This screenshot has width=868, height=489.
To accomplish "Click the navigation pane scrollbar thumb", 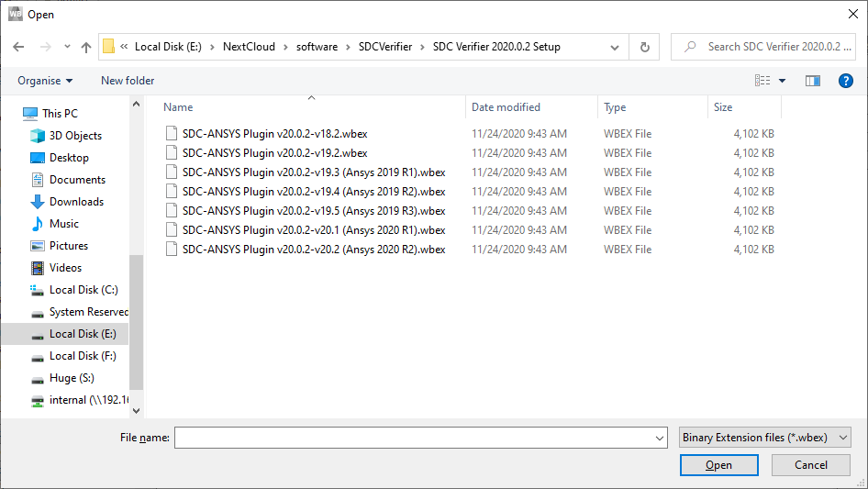I will [x=136, y=322].
